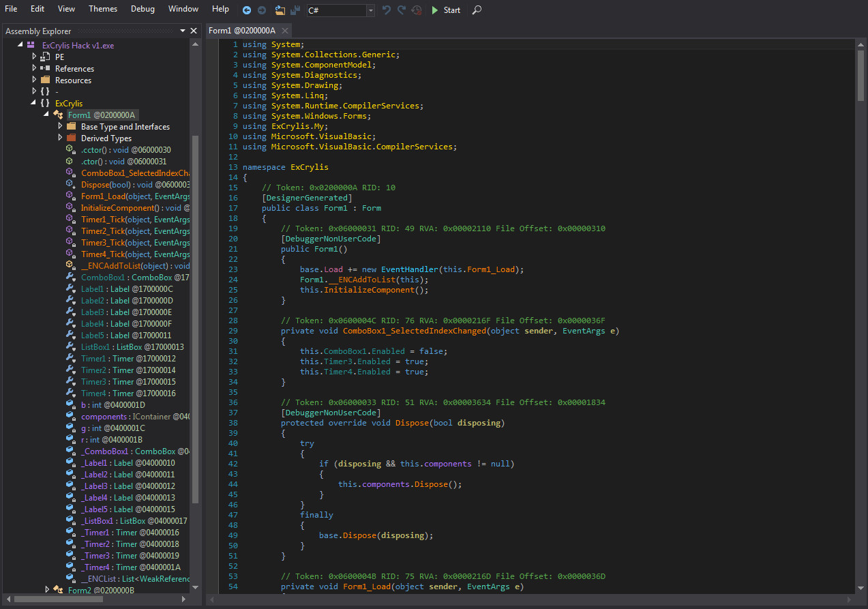Click the PE node icon
868x609 pixels.
[45, 57]
